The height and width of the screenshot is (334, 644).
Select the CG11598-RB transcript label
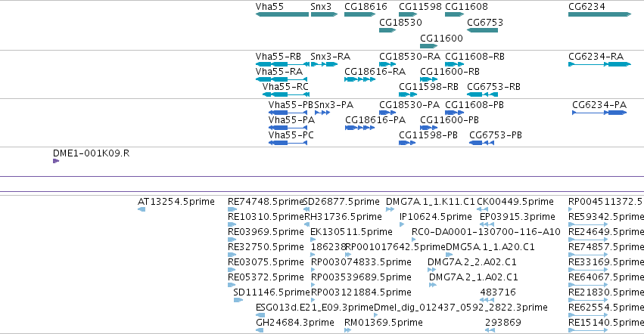[428, 87]
